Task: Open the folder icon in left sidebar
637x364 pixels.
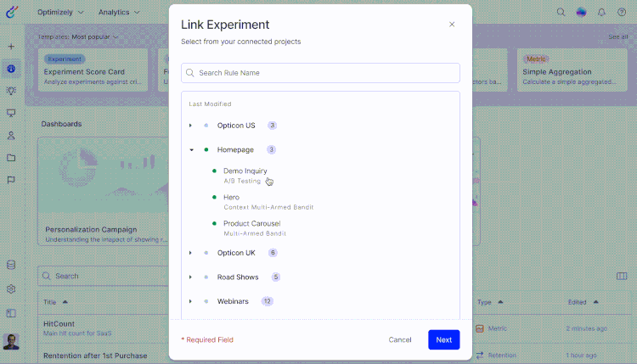Action: (11, 158)
